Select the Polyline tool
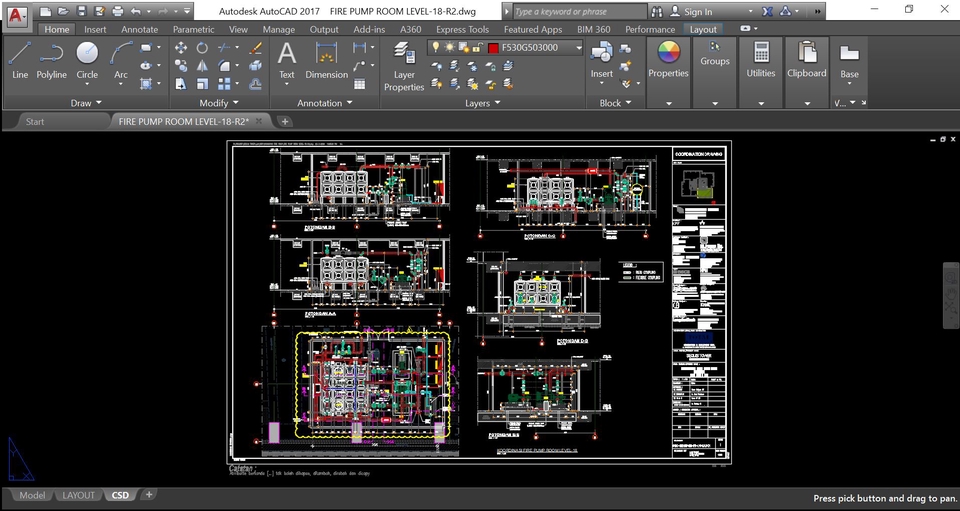 pyautogui.click(x=51, y=60)
